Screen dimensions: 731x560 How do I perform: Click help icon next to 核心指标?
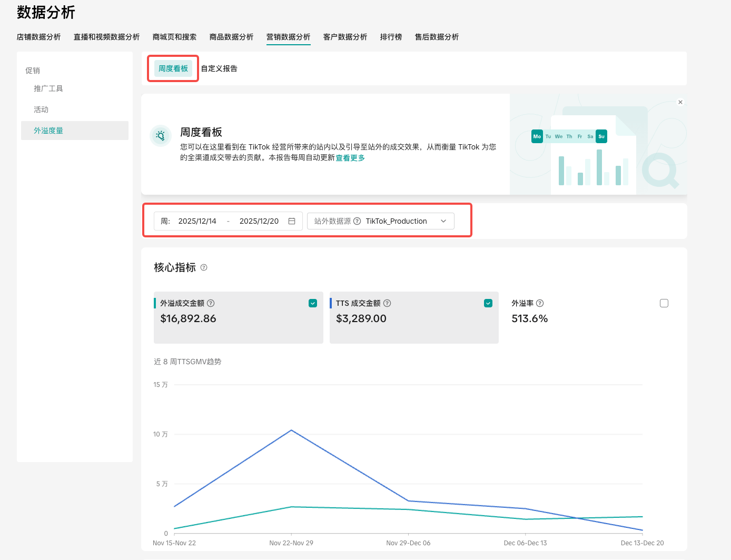point(204,267)
